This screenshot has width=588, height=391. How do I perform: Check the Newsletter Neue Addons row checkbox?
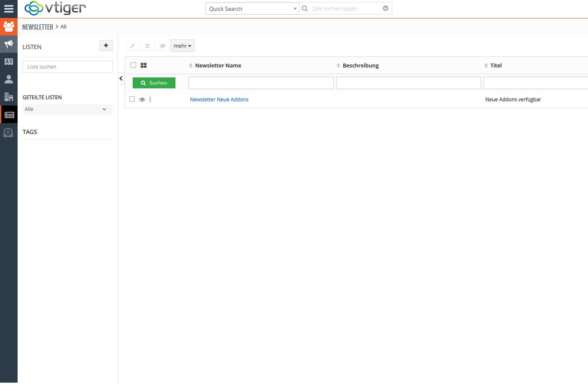(132, 99)
